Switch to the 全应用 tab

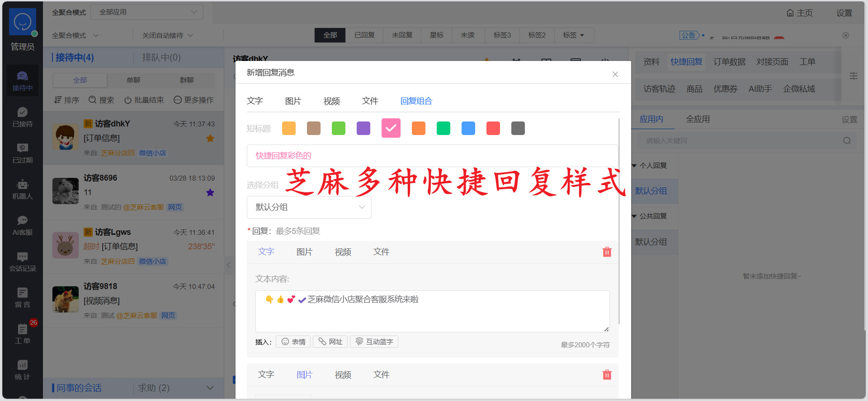pyautogui.click(x=698, y=119)
